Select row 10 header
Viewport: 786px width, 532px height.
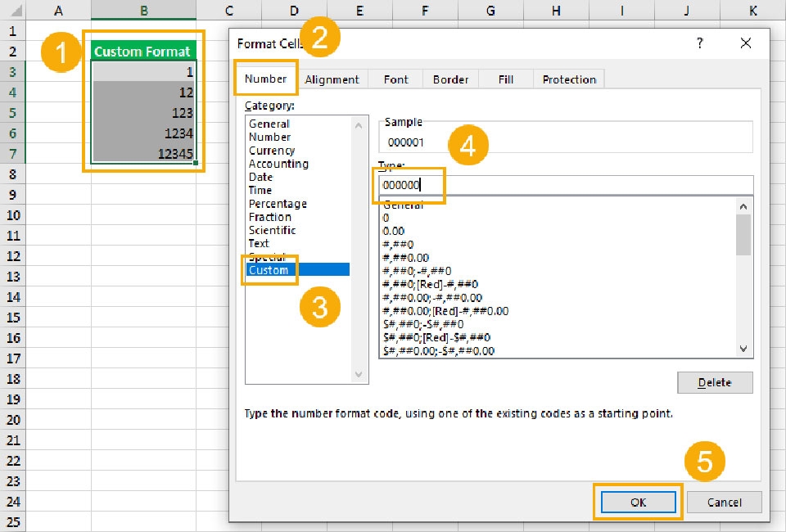pyautogui.click(x=12, y=215)
